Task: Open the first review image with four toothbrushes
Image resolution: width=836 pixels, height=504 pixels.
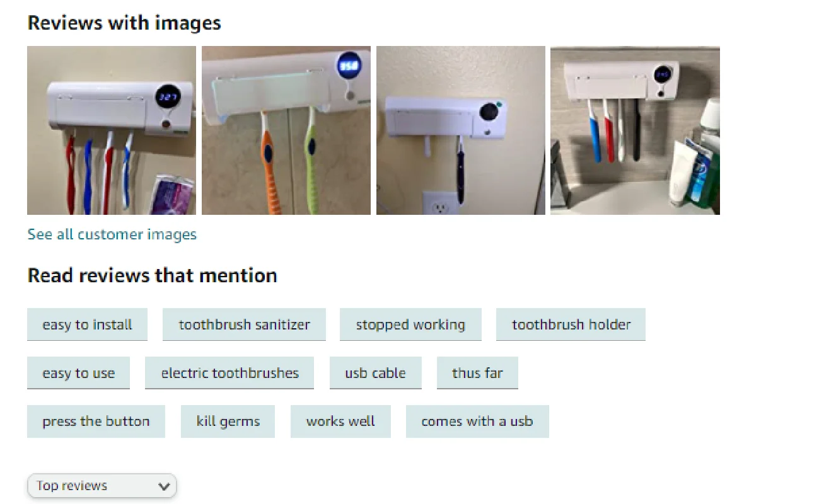Action: (112, 130)
